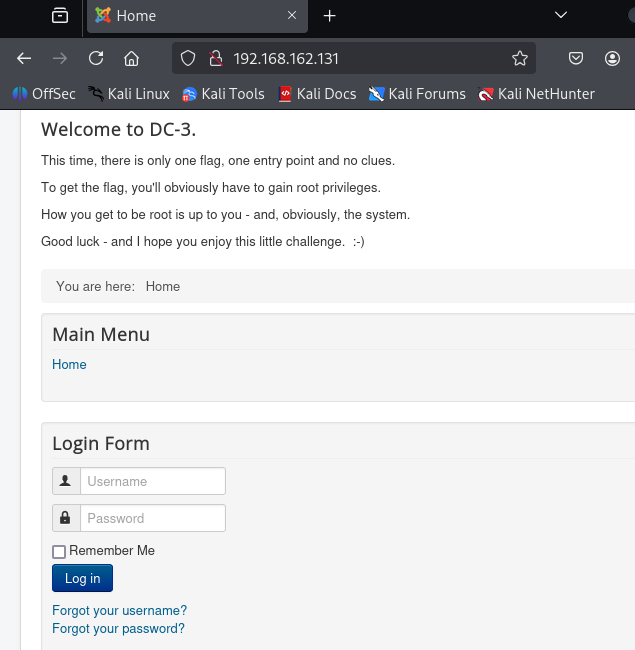Bookmark this page with the star icon
The width and height of the screenshot is (635, 650).
click(x=520, y=58)
